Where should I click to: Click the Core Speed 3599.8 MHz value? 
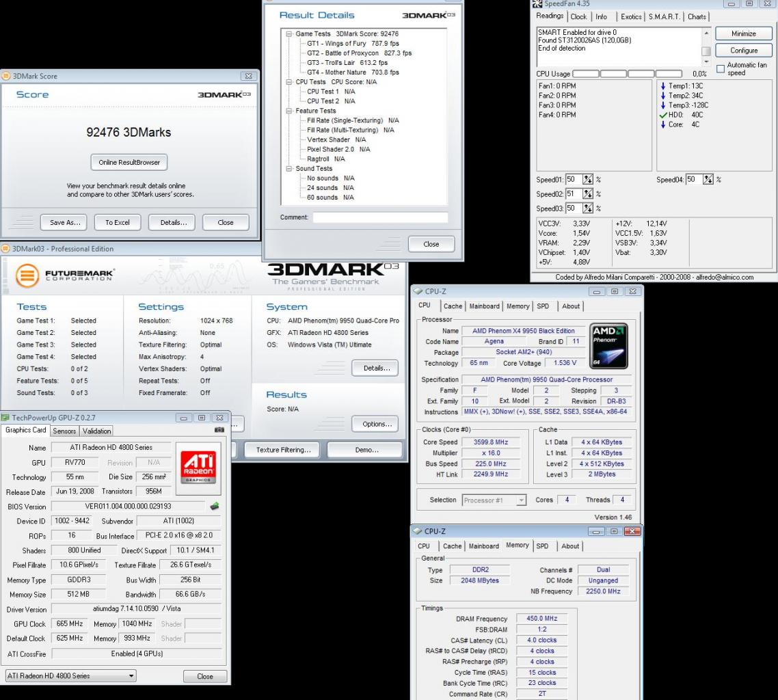(x=491, y=442)
